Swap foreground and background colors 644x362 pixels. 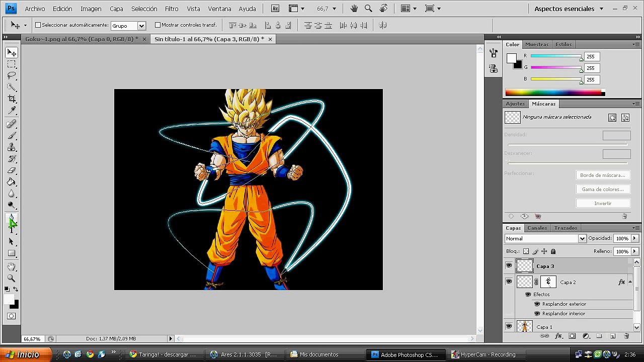pos(16,289)
